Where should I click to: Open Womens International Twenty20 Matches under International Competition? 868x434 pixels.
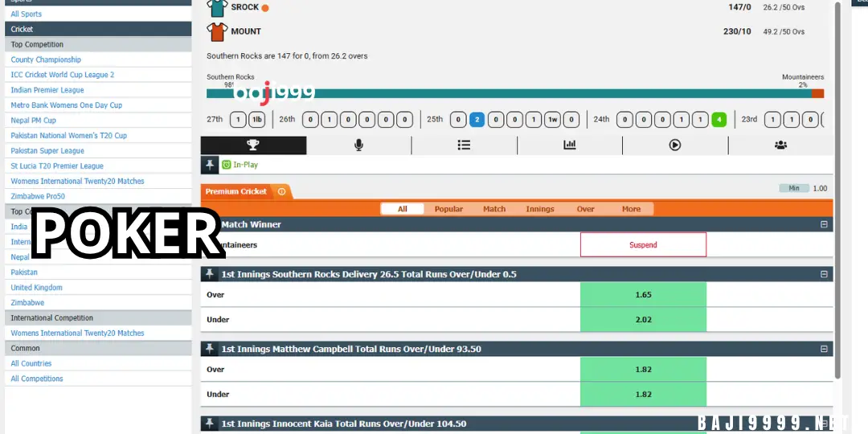click(x=77, y=334)
